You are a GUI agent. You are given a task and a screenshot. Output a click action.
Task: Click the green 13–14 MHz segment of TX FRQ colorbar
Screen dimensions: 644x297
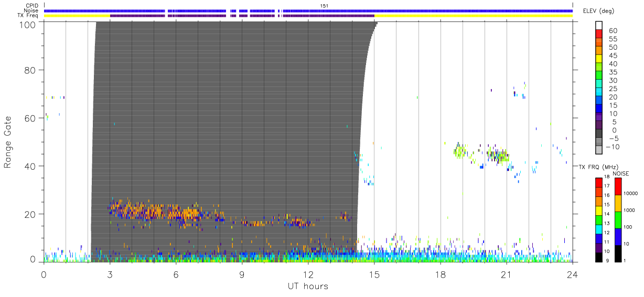click(599, 219)
